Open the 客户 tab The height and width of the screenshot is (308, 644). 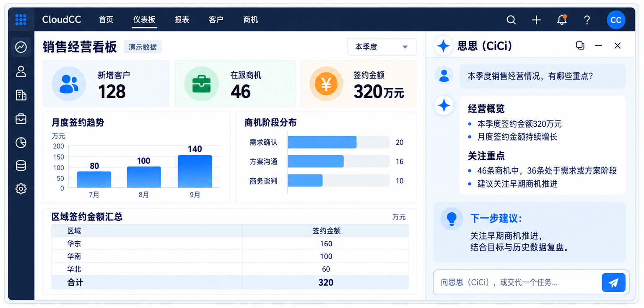216,20
